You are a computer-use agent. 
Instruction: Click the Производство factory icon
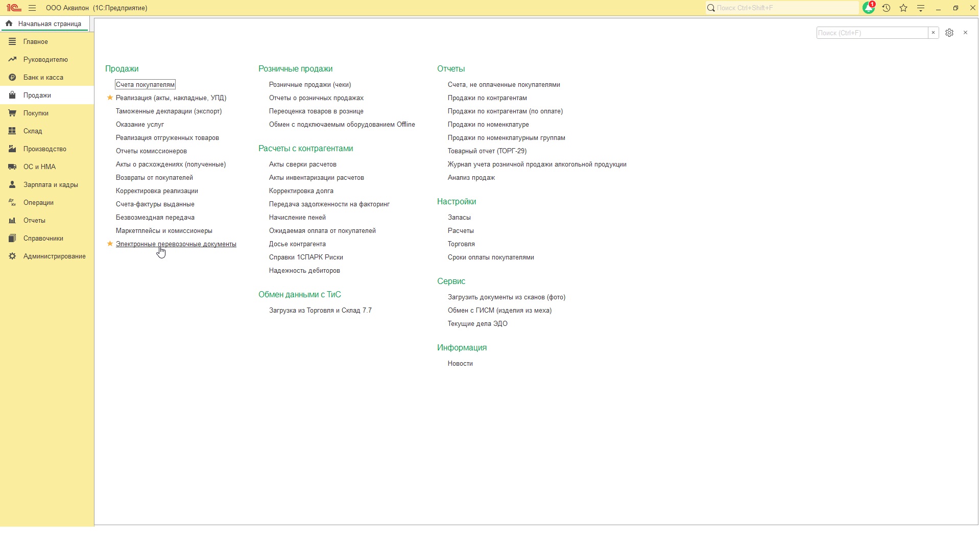(12, 149)
